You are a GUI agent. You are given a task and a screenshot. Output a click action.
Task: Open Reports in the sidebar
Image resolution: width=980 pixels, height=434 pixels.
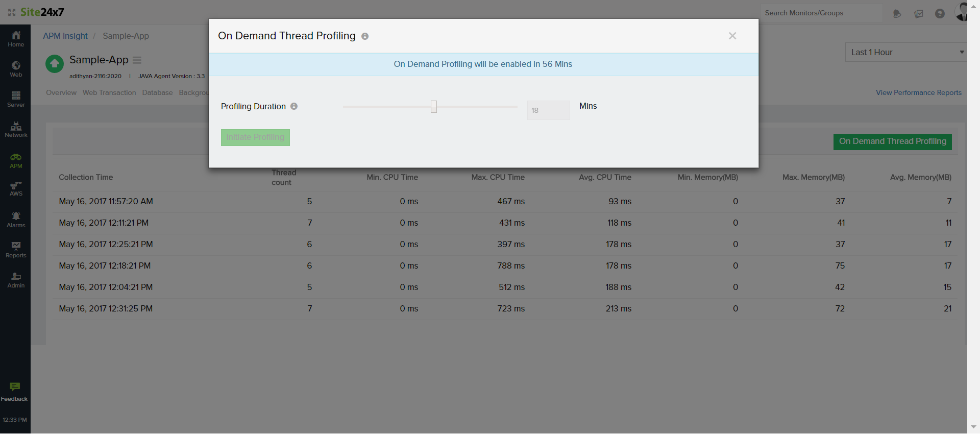(x=16, y=250)
